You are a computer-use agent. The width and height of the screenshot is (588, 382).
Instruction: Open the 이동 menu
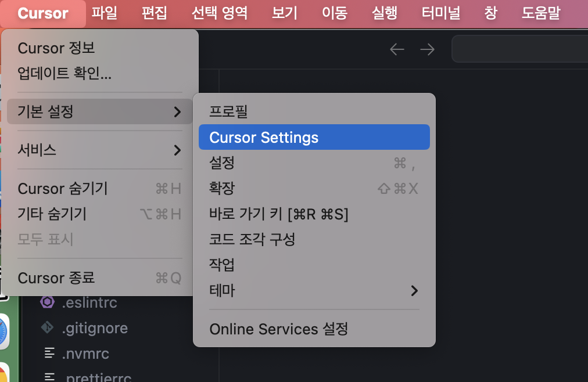point(335,13)
